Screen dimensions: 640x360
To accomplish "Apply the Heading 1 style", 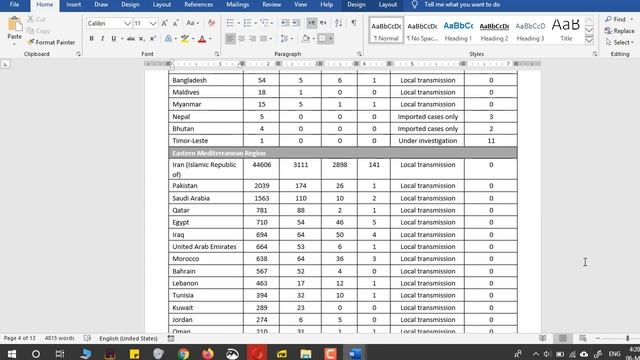I will pyautogui.click(x=458, y=30).
